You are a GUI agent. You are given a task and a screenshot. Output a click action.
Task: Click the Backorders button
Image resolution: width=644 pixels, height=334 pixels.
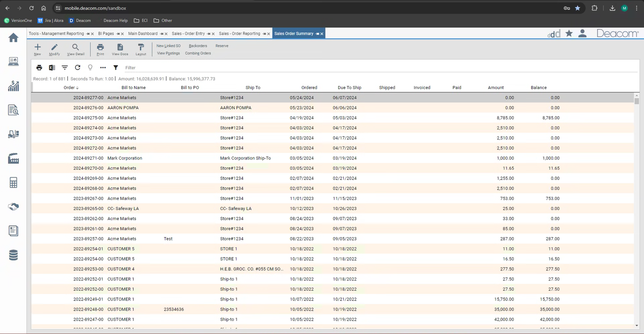coord(198,46)
